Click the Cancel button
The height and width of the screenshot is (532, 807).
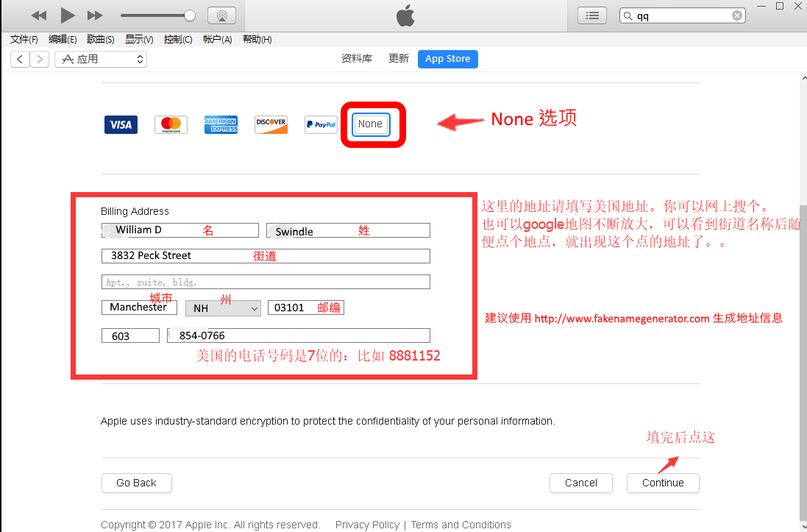[x=581, y=483]
